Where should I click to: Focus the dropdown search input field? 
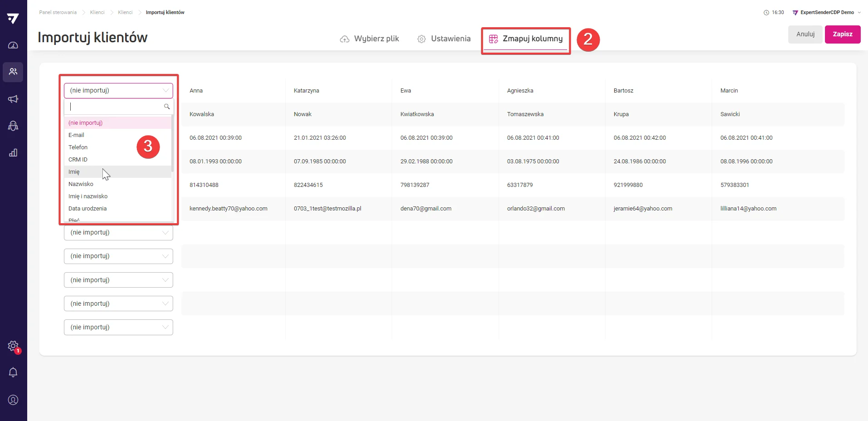(115, 107)
